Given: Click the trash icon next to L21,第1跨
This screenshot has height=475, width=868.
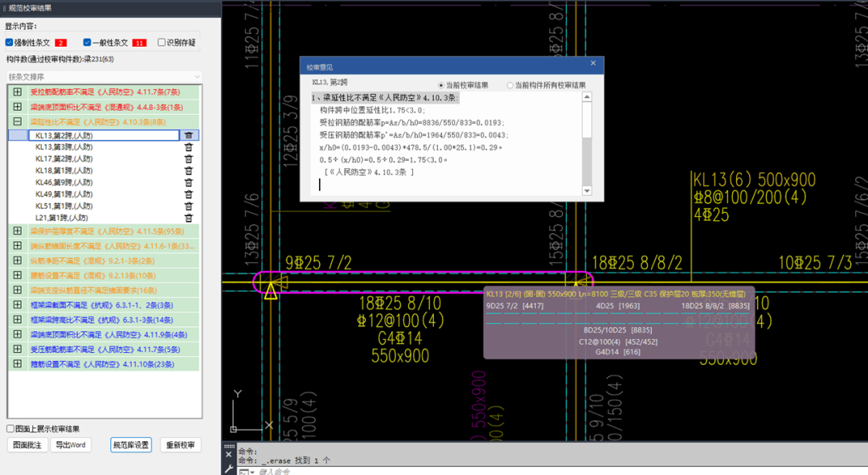Looking at the screenshot, I should coord(188,218).
